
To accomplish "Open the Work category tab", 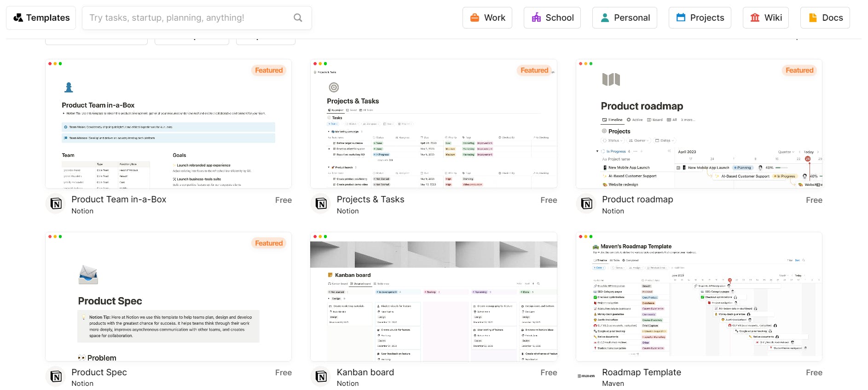I will pos(487,17).
